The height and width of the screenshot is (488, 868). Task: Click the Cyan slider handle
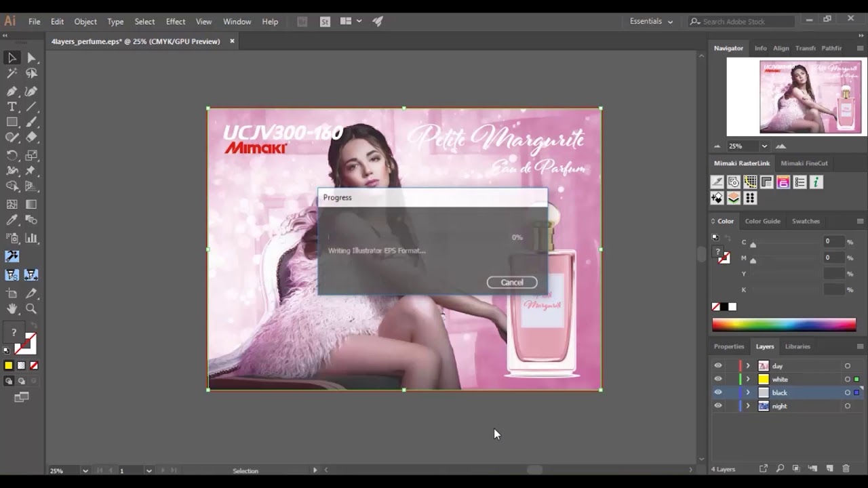753,245
